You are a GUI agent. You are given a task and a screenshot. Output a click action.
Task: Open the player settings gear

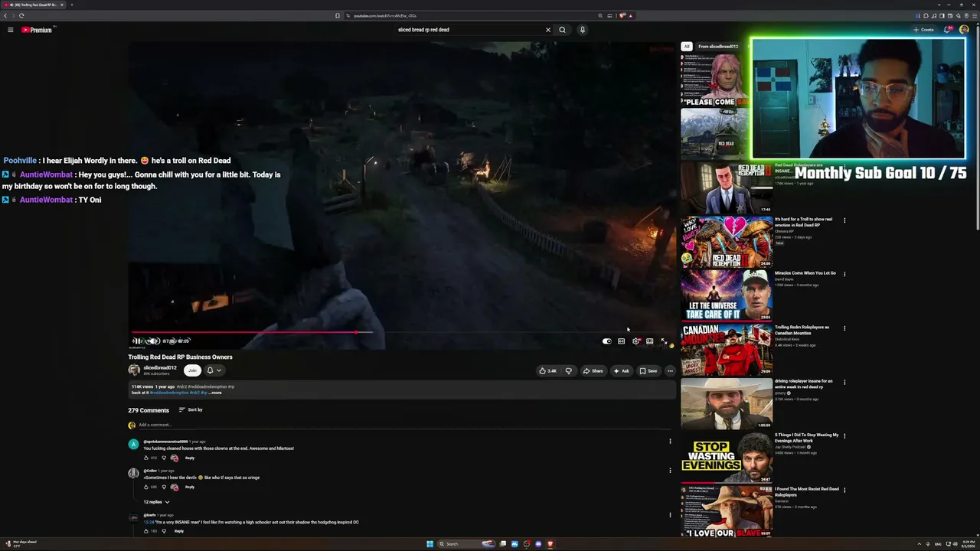coord(635,341)
